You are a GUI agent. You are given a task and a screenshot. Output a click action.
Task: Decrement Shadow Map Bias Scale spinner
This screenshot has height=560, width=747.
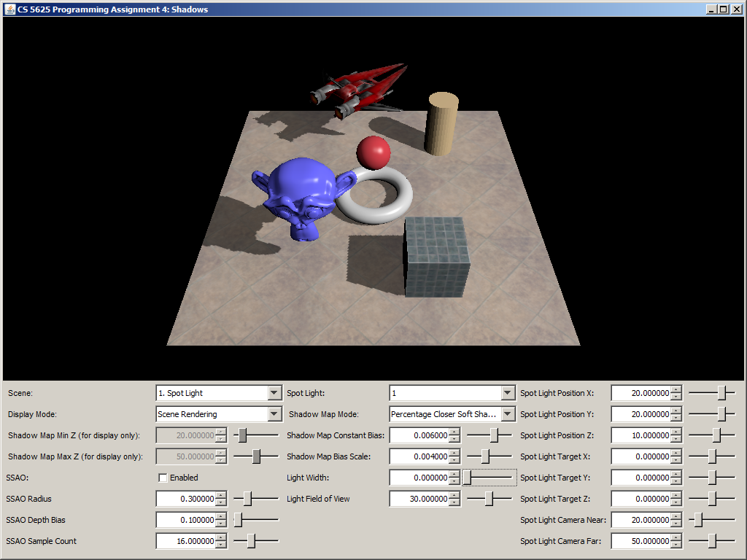point(455,461)
